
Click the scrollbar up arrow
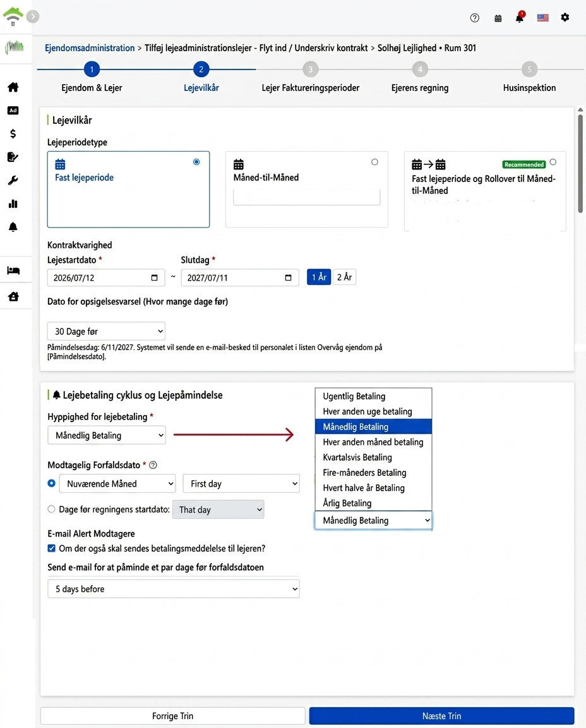pos(580,109)
